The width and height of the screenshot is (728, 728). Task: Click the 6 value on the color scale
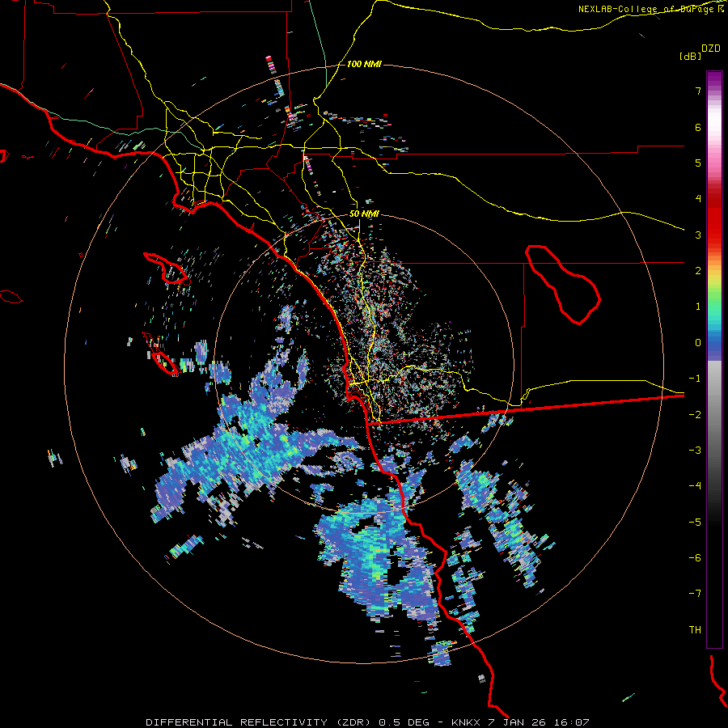click(698, 127)
